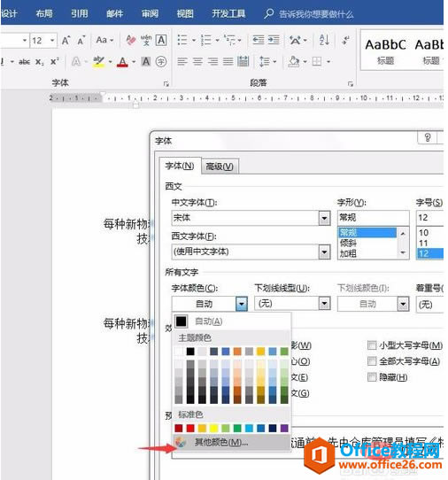The image size is (448, 480).
Task: Click the Align Left icon
Action: [x=182, y=61]
